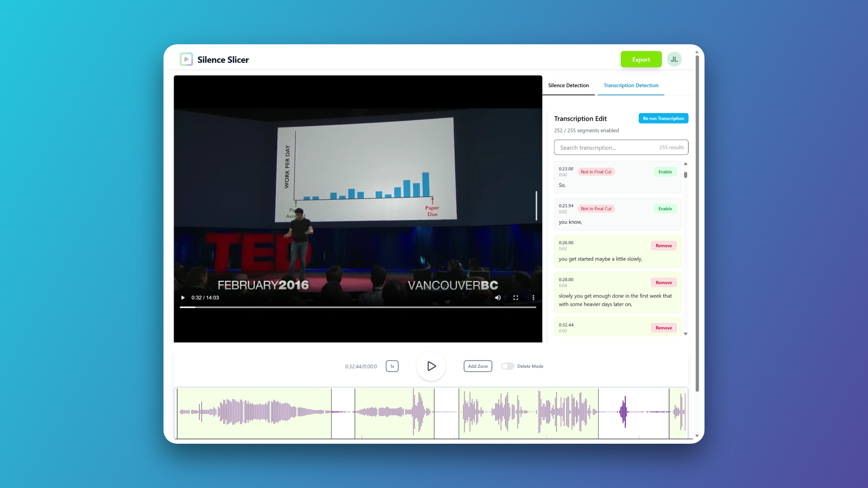This screenshot has width=868, height=488.
Task: Enable the 'So,' segment at 0:23.00
Action: (665, 172)
